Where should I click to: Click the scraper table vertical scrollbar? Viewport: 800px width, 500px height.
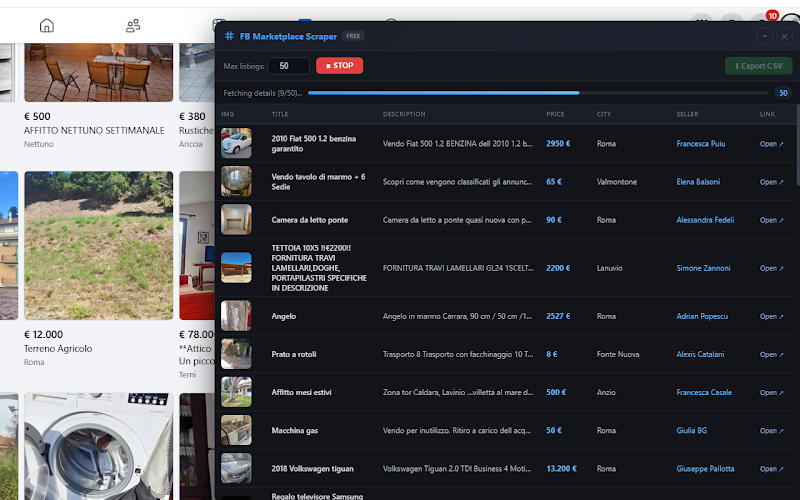click(x=797, y=145)
